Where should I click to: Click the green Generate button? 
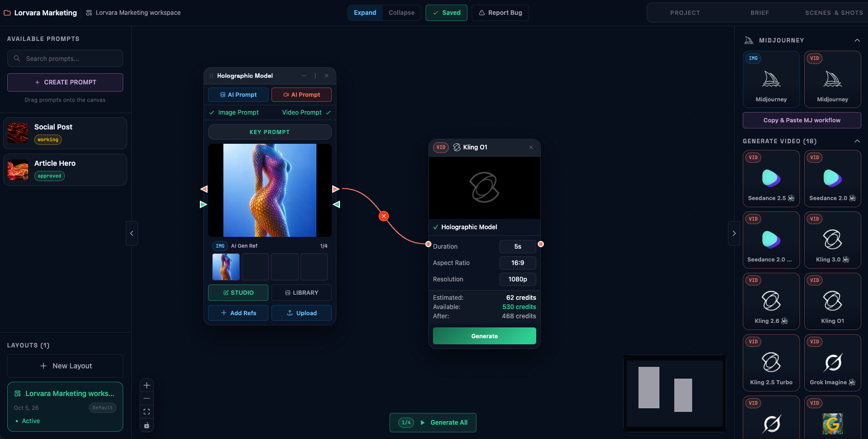point(485,336)
